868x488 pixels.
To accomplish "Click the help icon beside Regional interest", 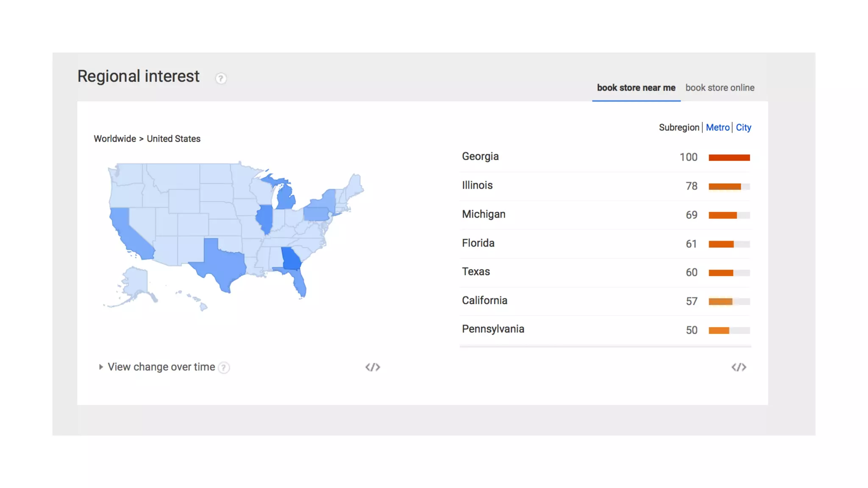I will tap(220, 78).
